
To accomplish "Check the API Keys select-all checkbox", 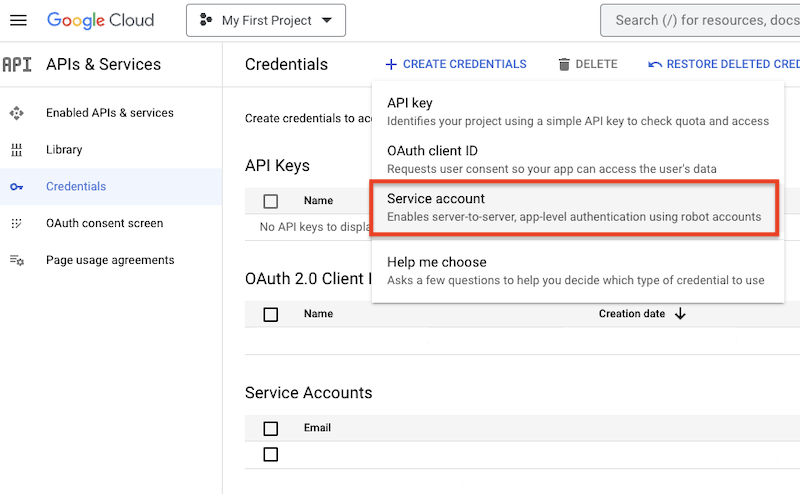I will [x=270, y=201].
